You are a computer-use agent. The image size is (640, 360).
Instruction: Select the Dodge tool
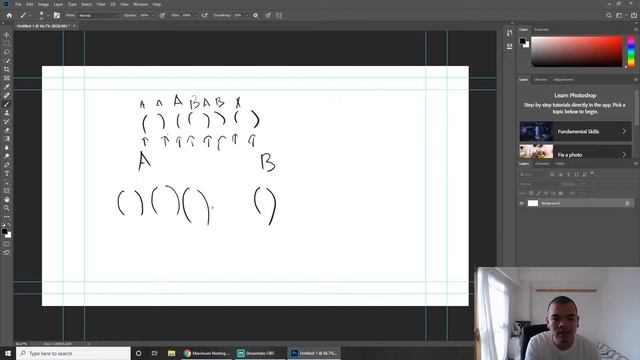(x=7, y=156)
